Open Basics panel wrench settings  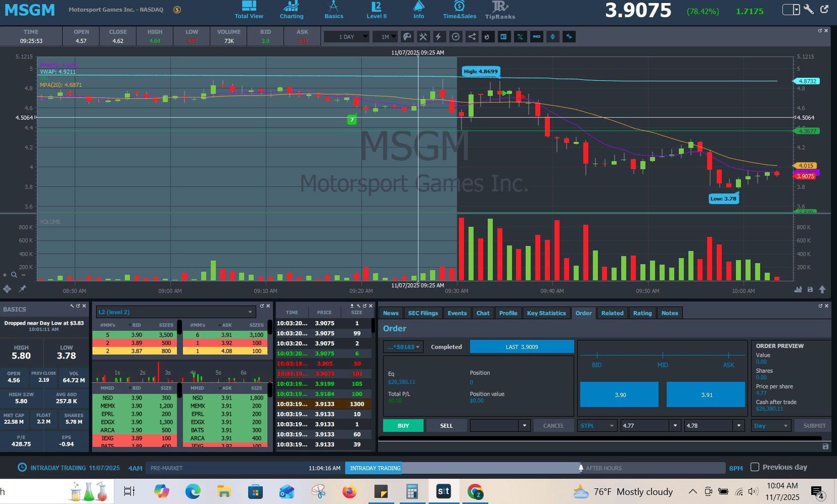72,306
